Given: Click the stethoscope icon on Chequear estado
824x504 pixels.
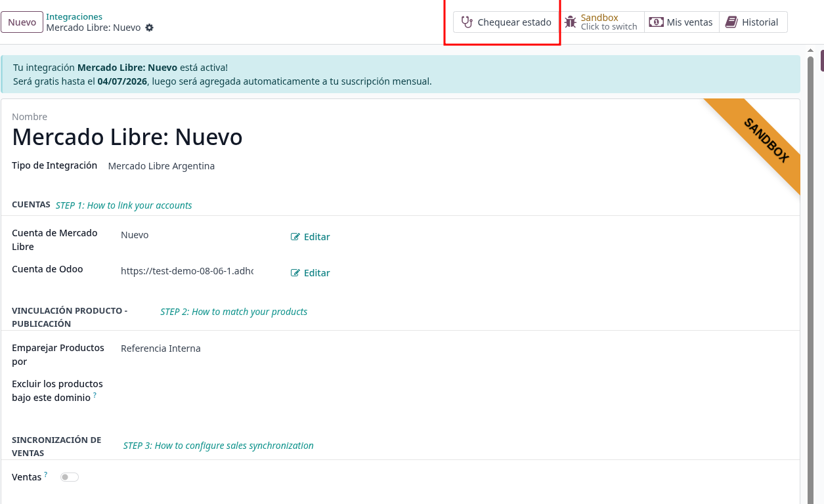Looking at the screenshot, I should click(467, 22).
